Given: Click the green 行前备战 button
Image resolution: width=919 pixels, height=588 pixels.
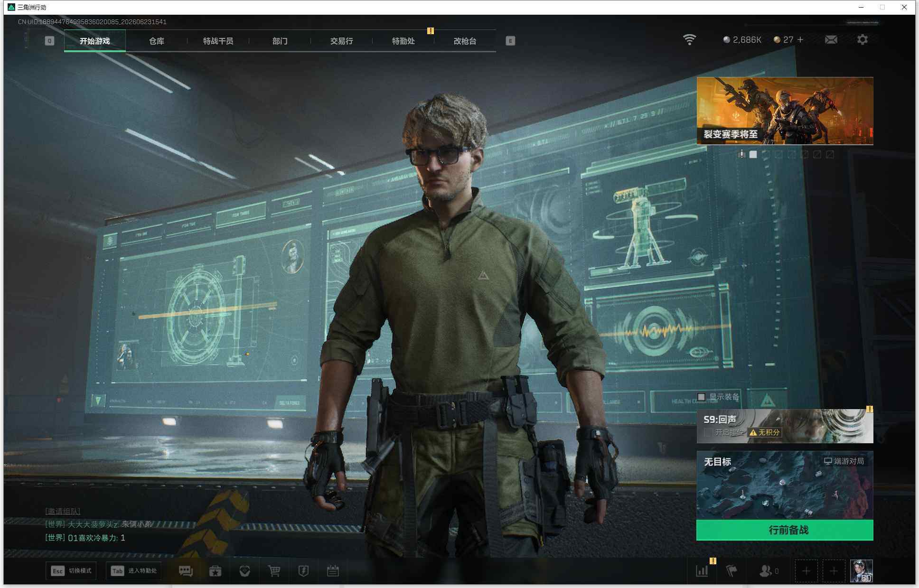Looking at the screenshot, I should click(x=785, y=530).
